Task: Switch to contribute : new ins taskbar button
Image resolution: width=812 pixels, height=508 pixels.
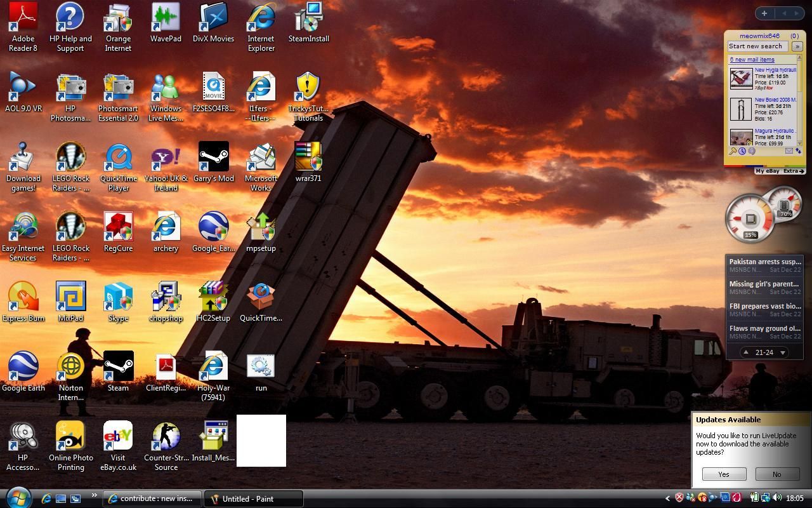Action: [x=152, y=499]
